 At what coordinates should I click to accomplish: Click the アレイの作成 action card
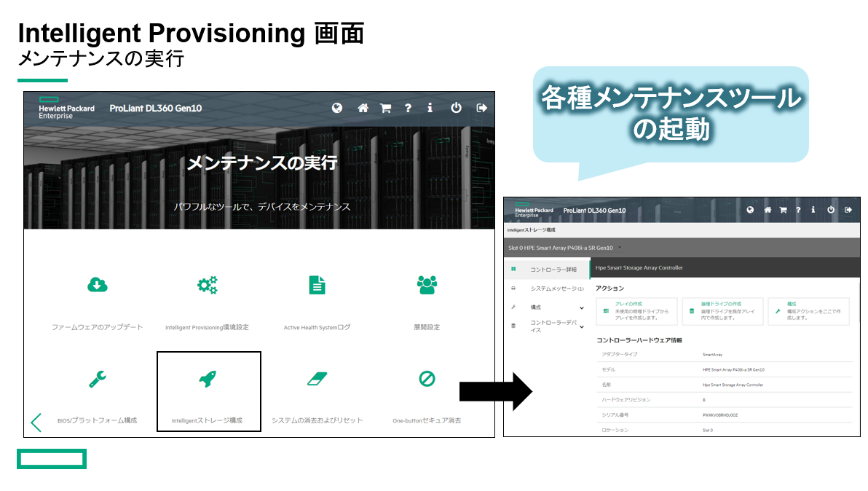(x=635, y=310)
